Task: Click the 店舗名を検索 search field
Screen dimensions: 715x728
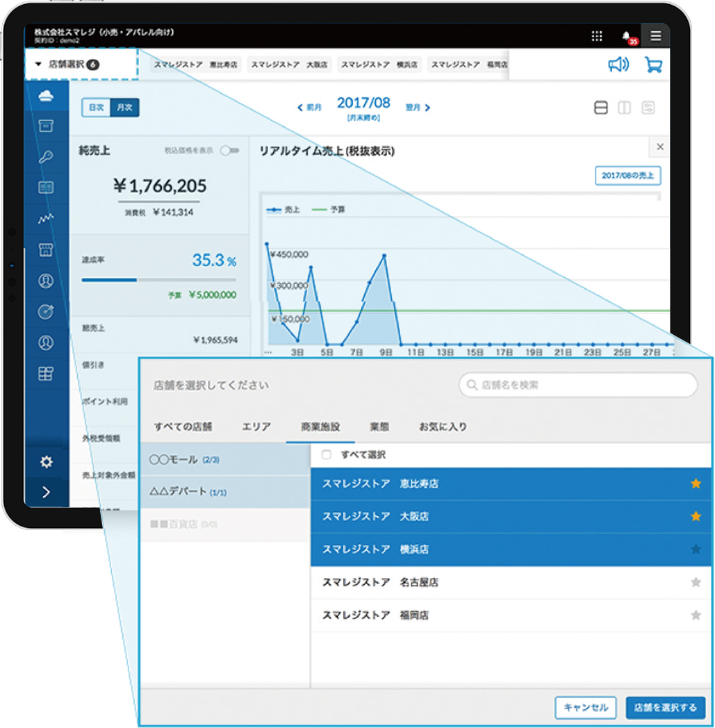Action: pos(578,384)
